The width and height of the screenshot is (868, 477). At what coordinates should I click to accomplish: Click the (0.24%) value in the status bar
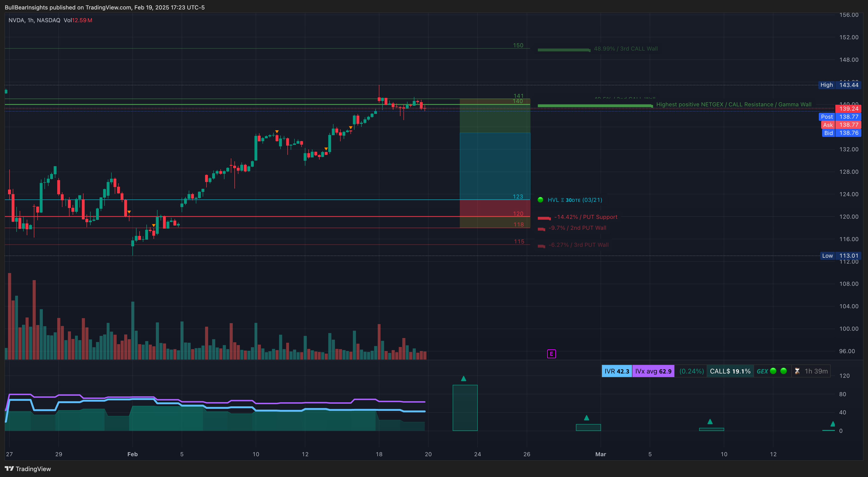click(691, 371)
